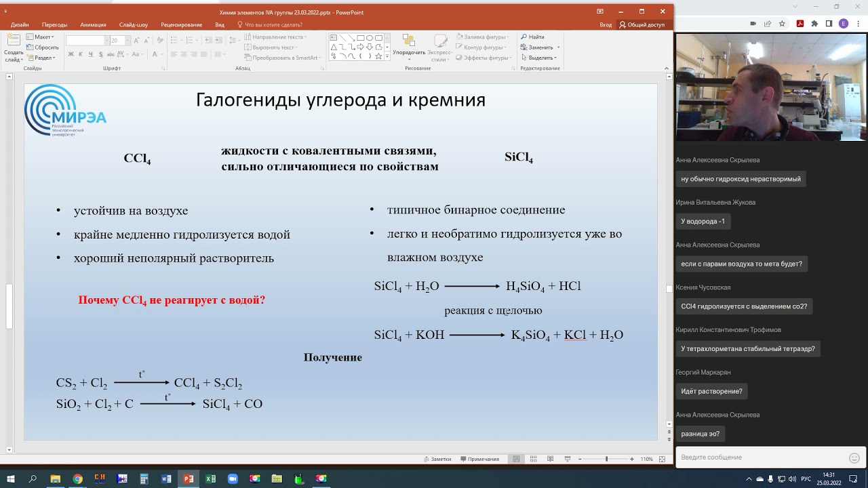
Task: Open the emoji picker in chat
Action: (854, 457)
